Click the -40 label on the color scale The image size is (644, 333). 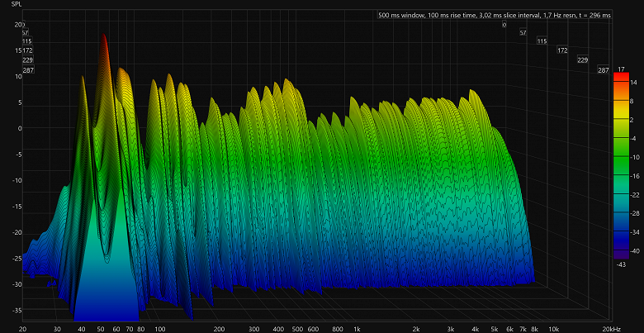[635, 250]
